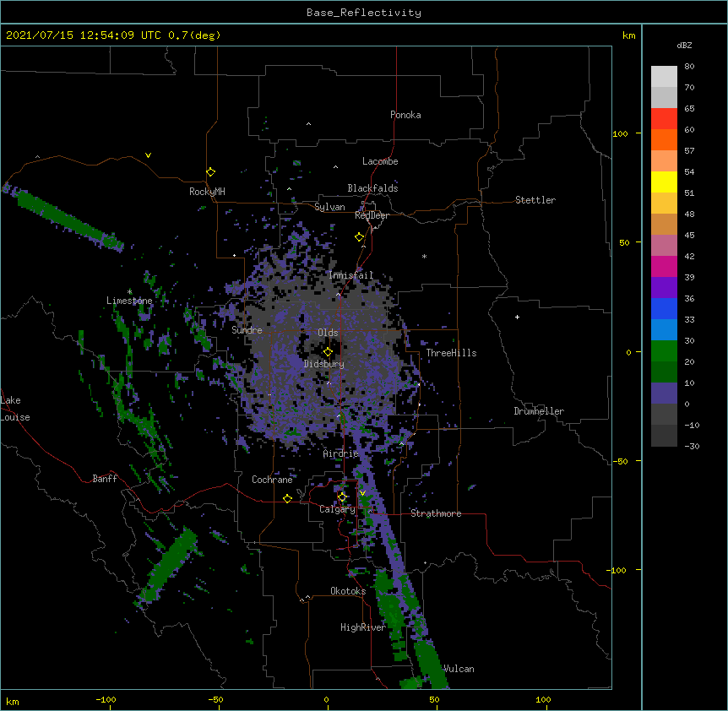Click the white plus marker west of Drumheller
This screenshot has height=711, width=728.
517,317
